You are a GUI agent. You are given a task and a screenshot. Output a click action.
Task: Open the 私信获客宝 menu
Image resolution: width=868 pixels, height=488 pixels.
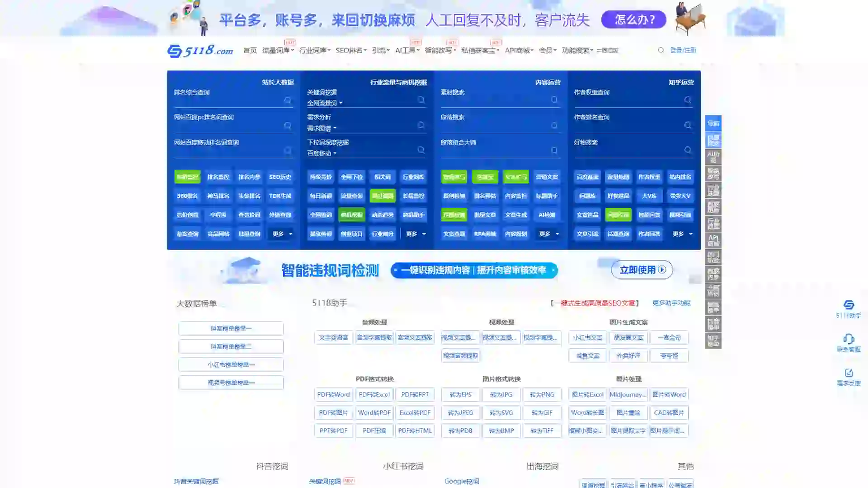tap(480, 50)
